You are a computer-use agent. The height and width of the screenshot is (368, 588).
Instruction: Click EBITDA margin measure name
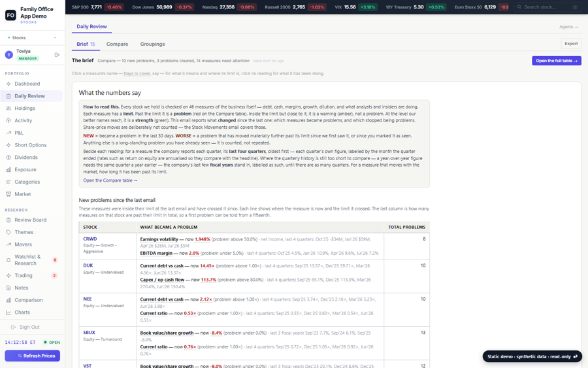[x=156, y=253]
